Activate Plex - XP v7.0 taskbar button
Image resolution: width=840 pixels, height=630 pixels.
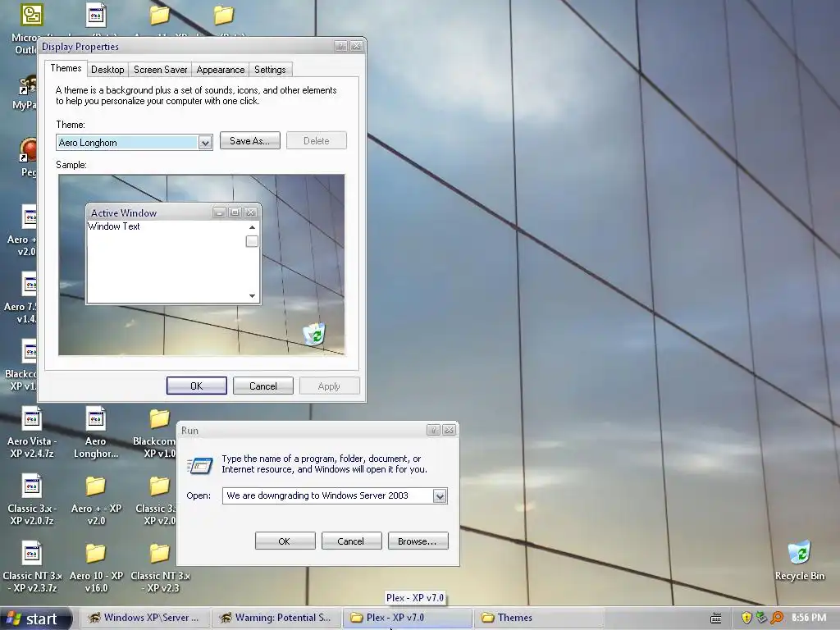(x=408, y=618)
